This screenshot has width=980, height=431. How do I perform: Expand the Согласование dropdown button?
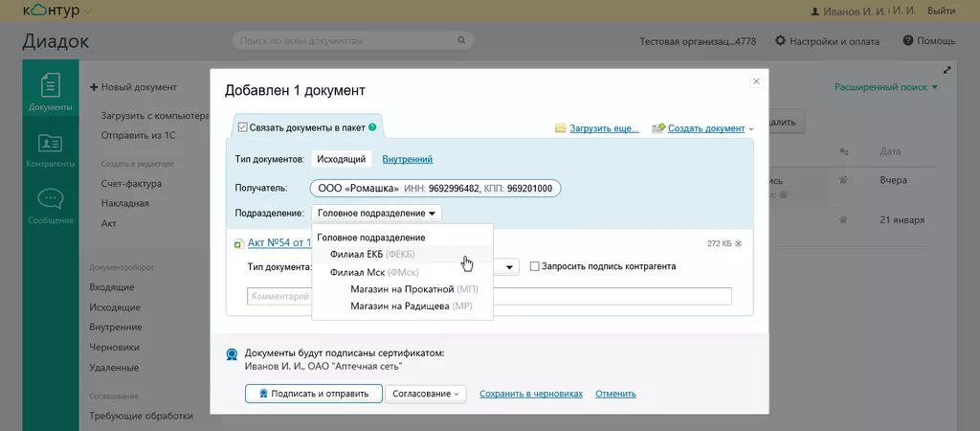(x=426, y=394)
